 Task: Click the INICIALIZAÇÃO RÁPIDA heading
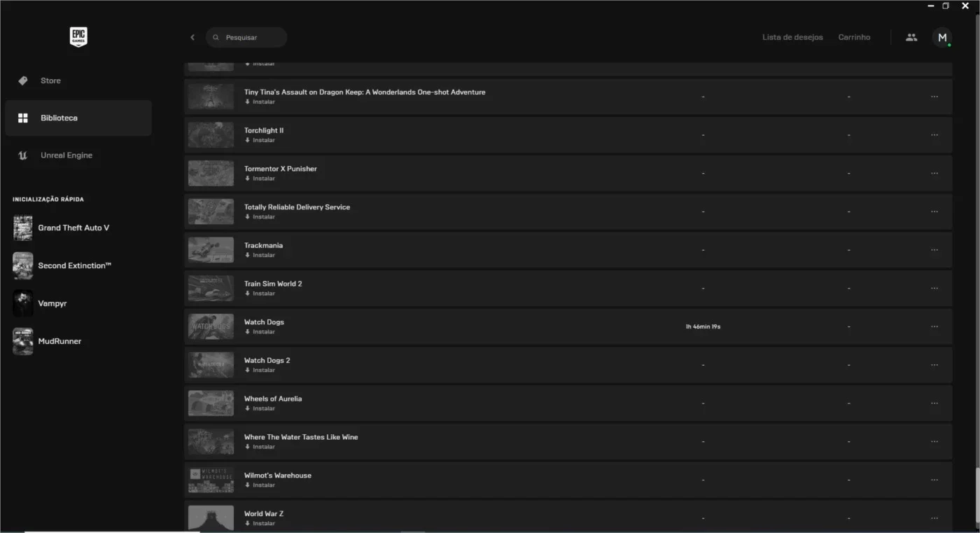point(48,200)
